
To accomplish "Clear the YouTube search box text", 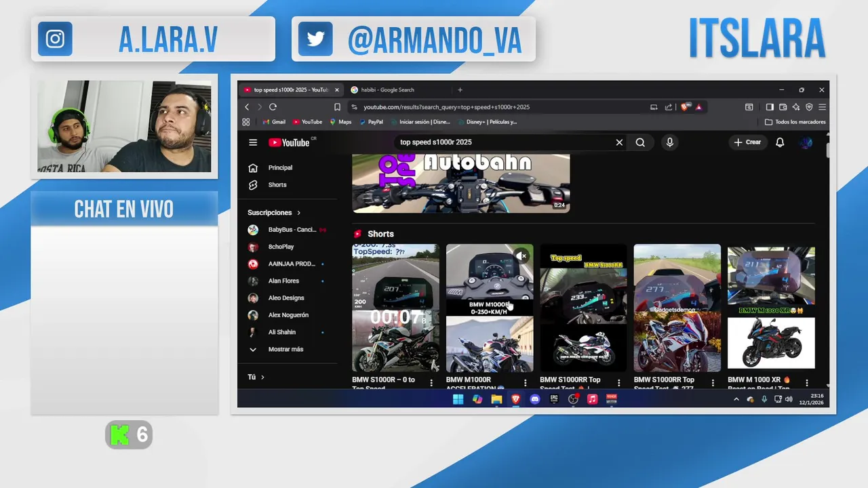I will pyautogui.click(x=619, y=142).
